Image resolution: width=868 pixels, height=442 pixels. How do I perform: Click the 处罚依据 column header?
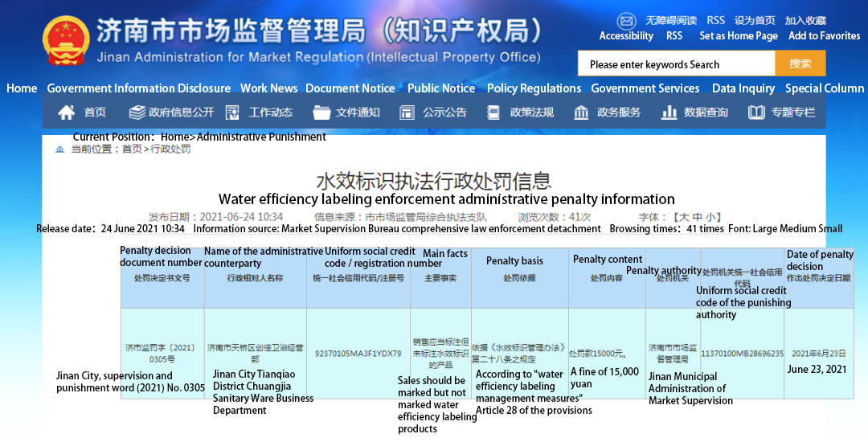[519, 278]
